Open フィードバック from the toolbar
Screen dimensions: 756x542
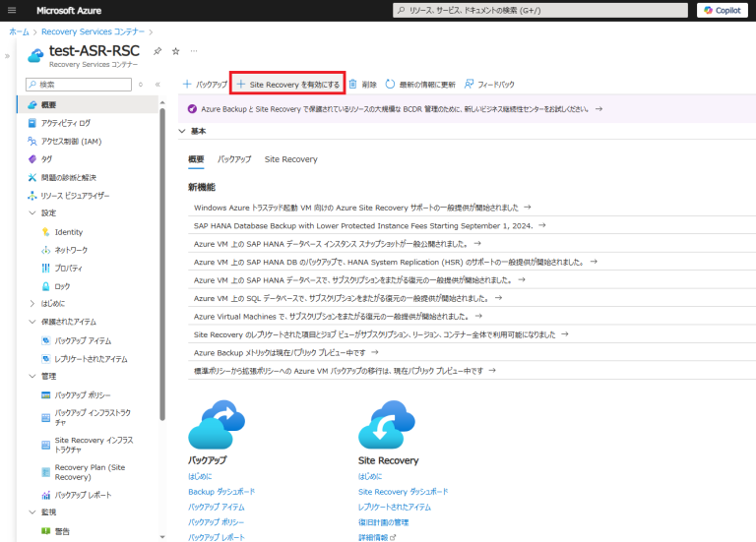(x=489, y=85)
